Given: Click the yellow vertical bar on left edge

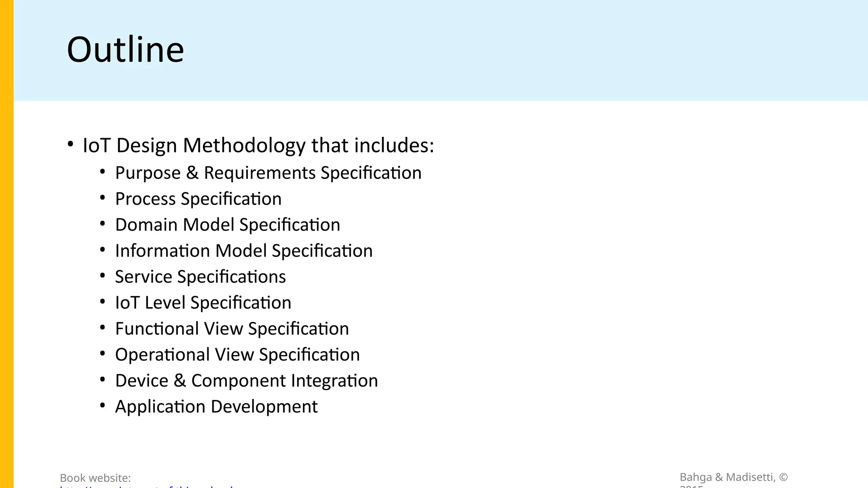Looking at the screenshot, I should pyautogui.click(x=7, y=244).
